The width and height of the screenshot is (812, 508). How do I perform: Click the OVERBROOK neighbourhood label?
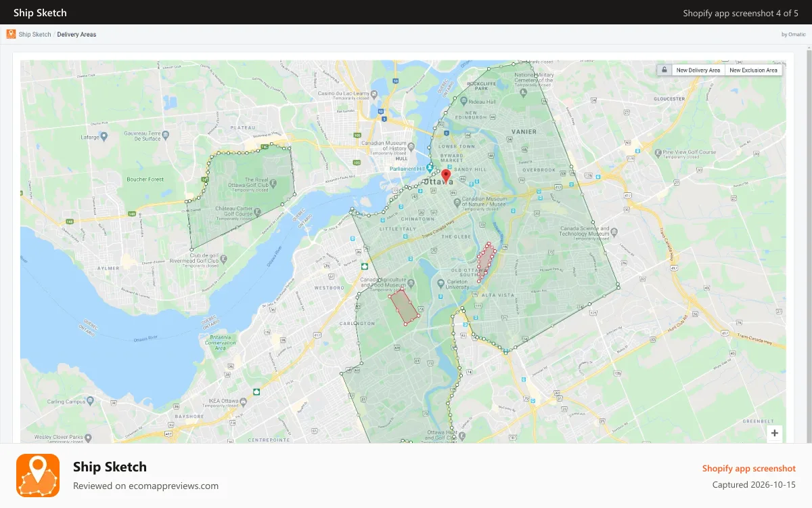[x=539, y=169]
